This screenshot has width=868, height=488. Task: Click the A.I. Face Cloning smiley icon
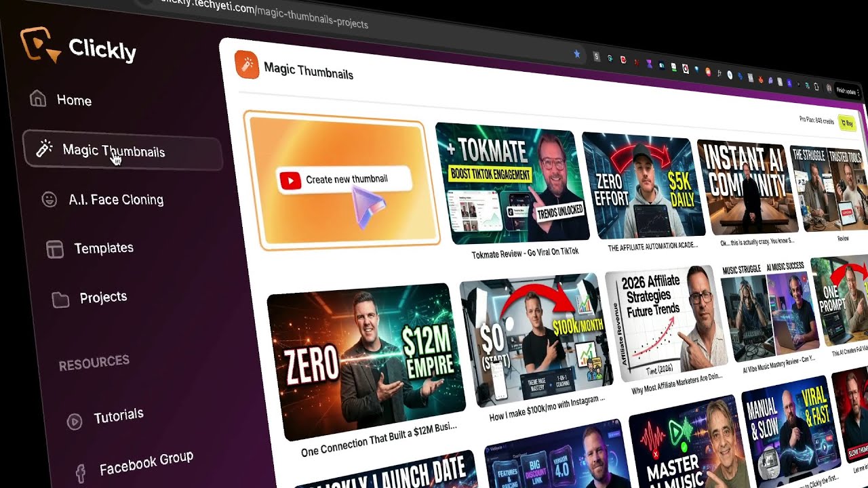(49, 199)
